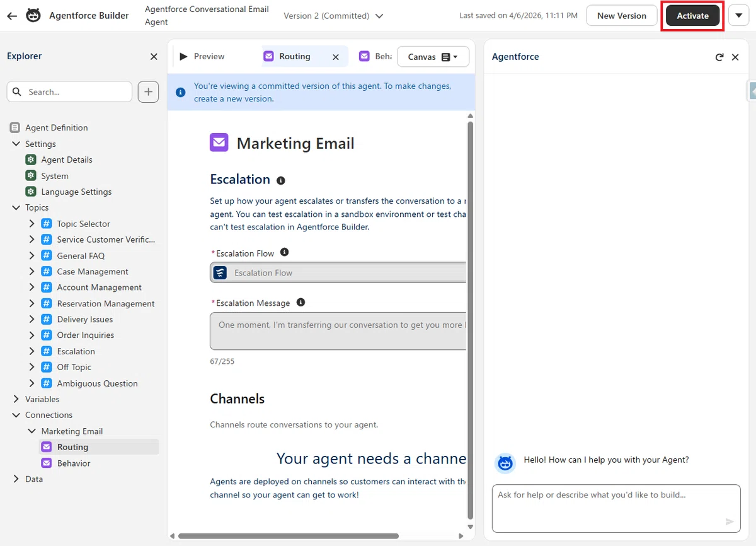Collapse the Connections section

pyautogui.click(x=16, y=415)
